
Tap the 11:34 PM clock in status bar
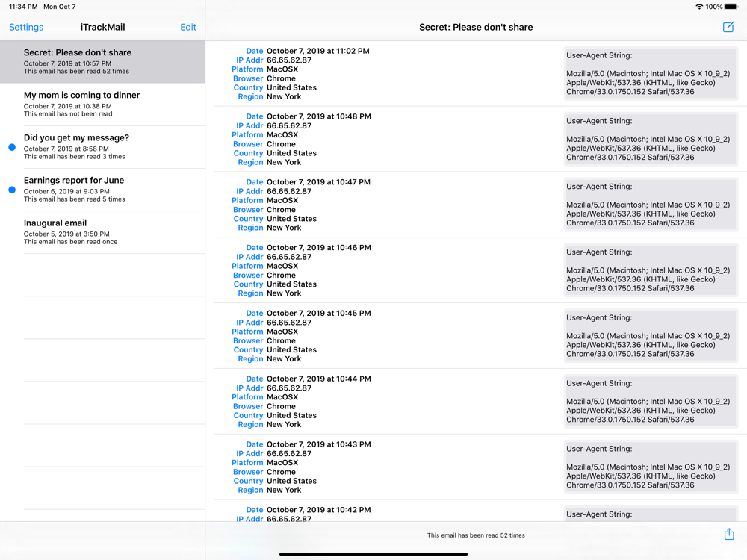pyautogui.click(x=23, y=7)
